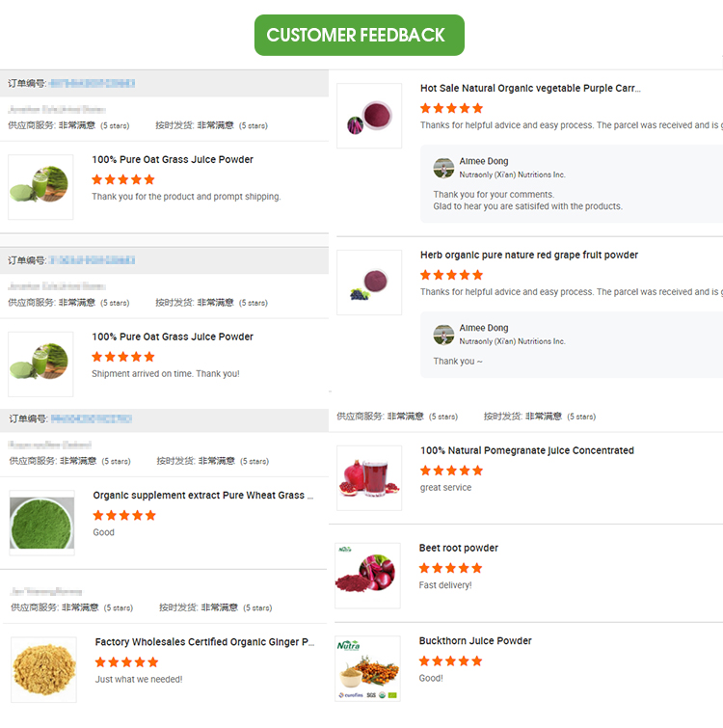Open 'Herb organic pure nature red grape' link
Screen dimensions: 723x728
528,256
